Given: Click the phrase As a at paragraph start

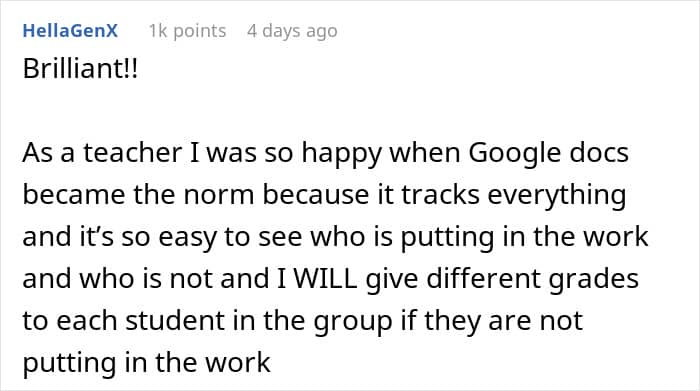Looking at the screenshot, I should (49, 153).
